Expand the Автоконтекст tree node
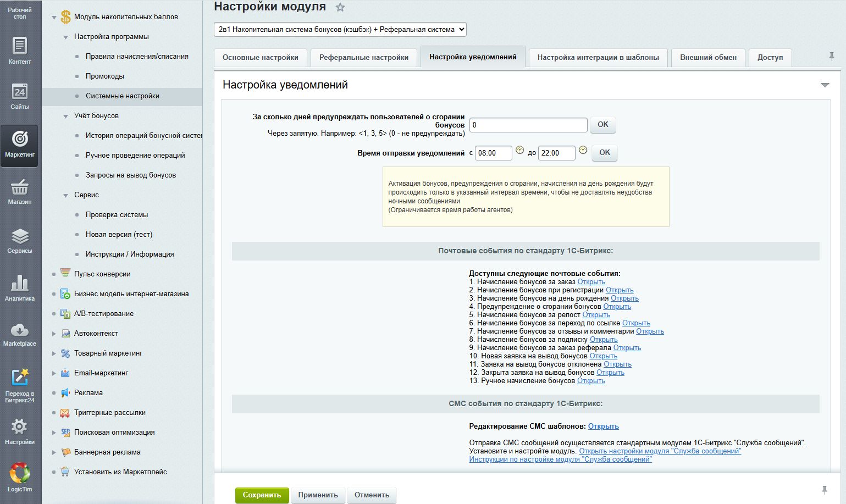846x504 pixels. coord(54,334)
